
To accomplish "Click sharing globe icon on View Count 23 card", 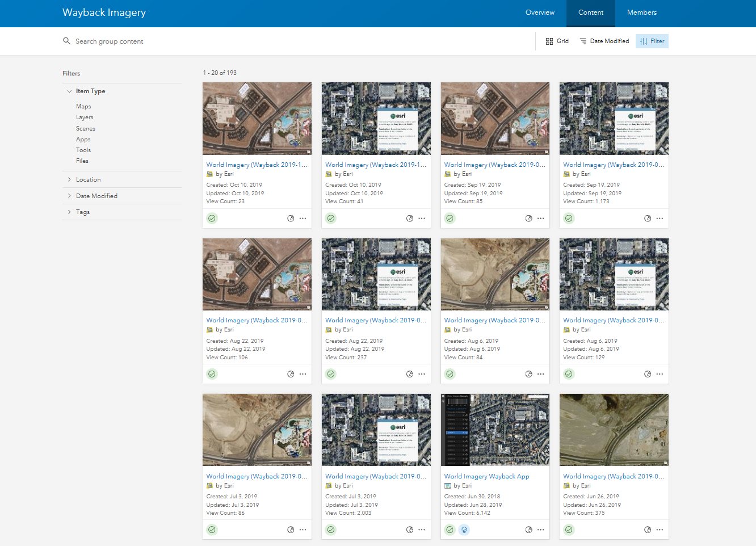I will 291,219.
